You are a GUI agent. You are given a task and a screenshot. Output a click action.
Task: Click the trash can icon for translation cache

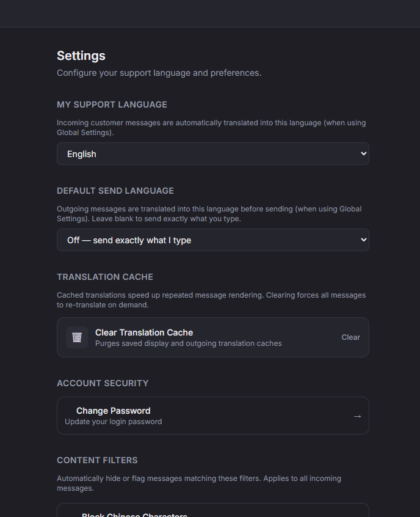click(x=77, y=337)
